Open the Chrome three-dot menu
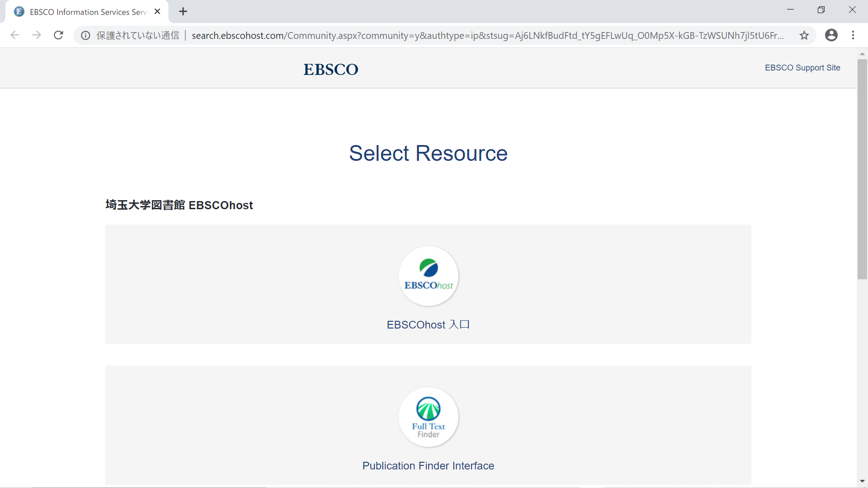The height and width of the screenshot is (488, 868). coord(853,35)
